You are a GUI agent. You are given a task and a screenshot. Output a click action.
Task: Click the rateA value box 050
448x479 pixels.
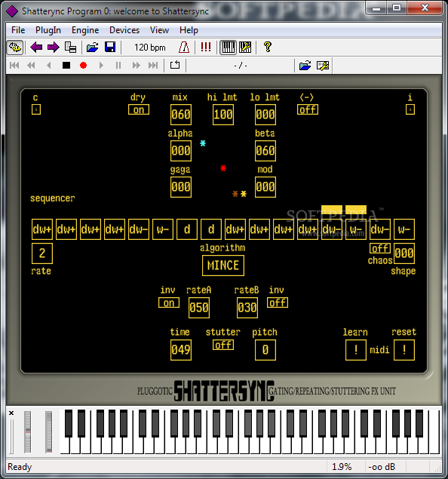199,308
